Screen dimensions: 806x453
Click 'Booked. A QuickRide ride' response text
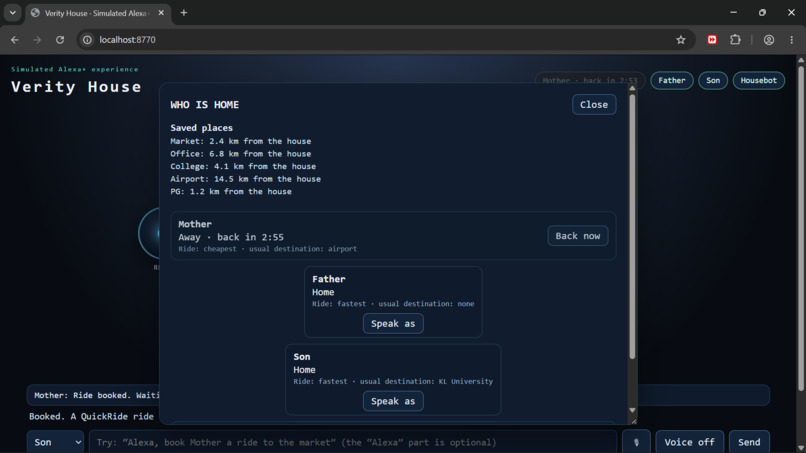coord(91,416)
